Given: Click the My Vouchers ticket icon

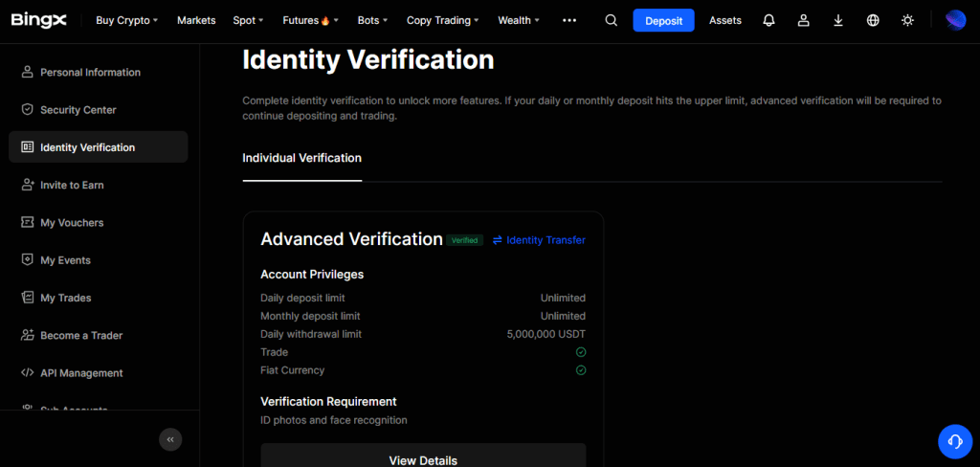Looking at the screenshot, I should 27,222.
